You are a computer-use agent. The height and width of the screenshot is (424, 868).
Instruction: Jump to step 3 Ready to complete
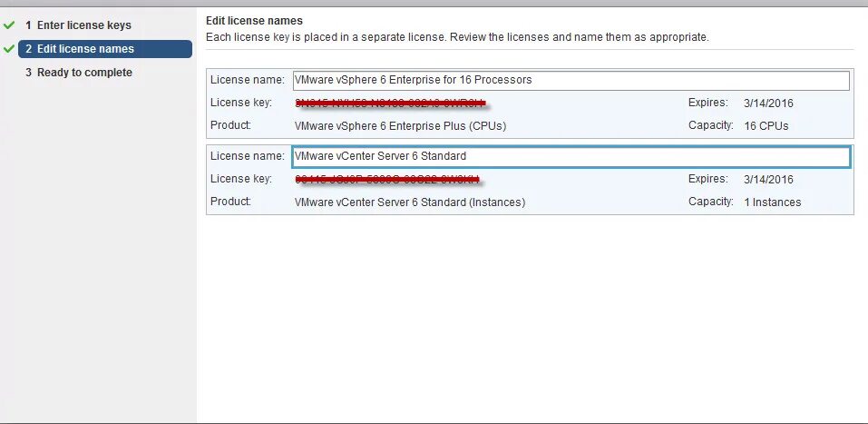83,73
